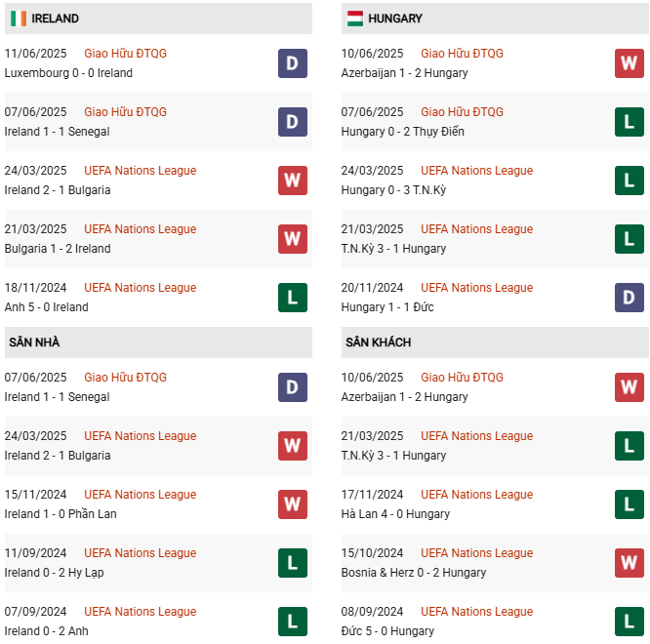Open Giao Hữu ĐTQG link for Luxembourg match
The image size is (650, 644).
[x=125, y=54]
